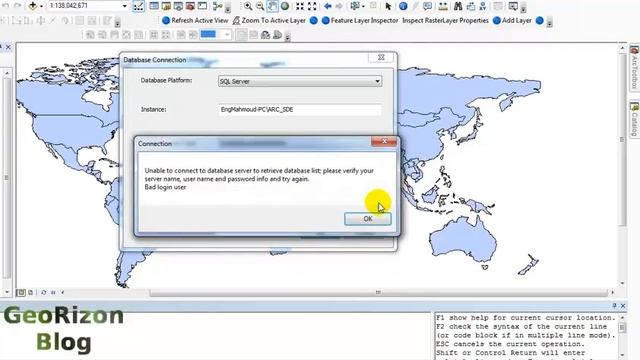Choose the Select Elements arrow tool
Viewport: 640px width, 360px height.
click(388, 6)
